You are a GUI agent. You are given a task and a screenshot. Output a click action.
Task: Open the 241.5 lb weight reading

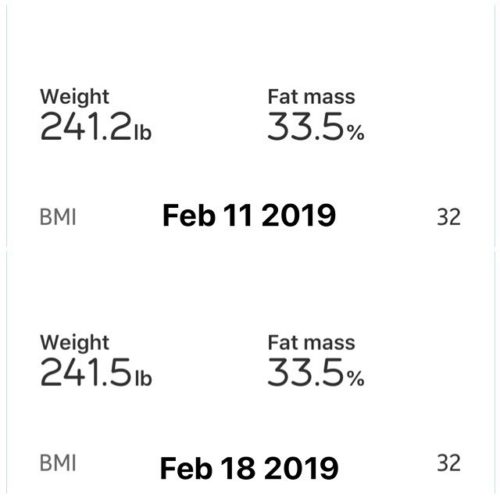tap(96, 372)
